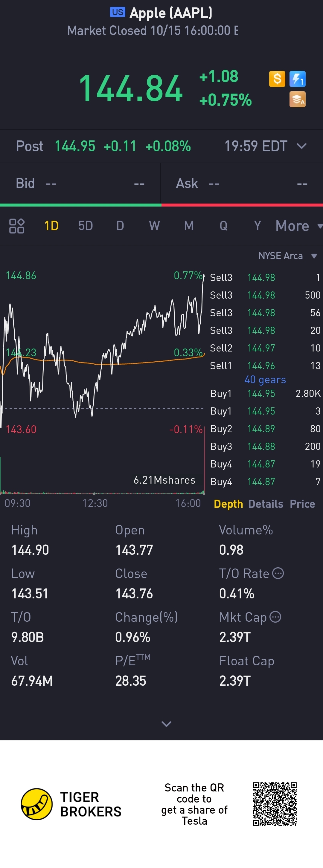Open the NYSE Arca exchange dropdown
The height and width of the screenshot is (868, 323).
click(288, 256)
